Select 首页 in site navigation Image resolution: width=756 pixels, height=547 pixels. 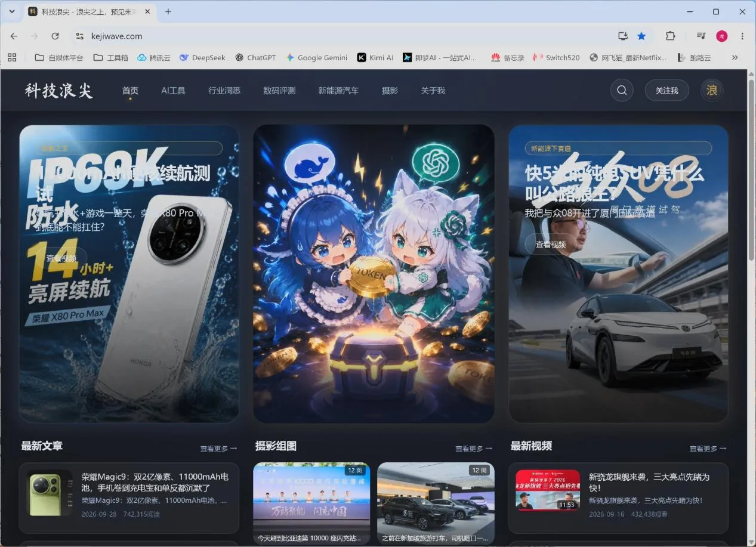click(130, 91)
